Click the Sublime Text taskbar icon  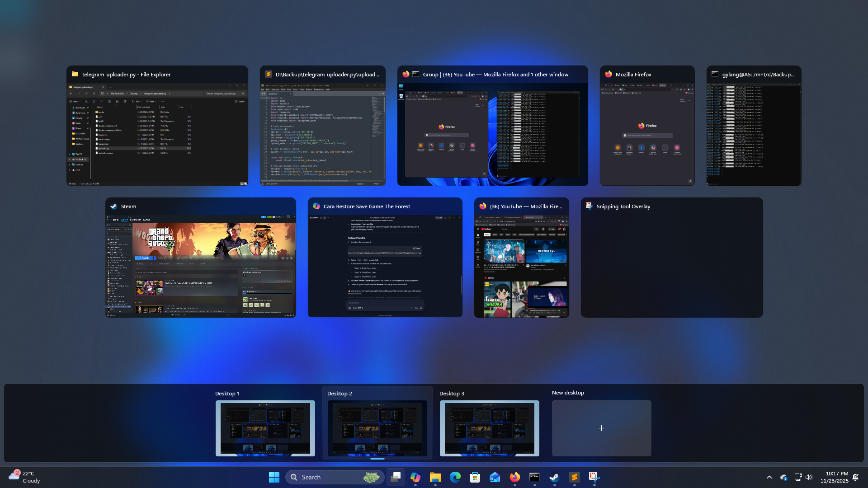coord(574,477)
